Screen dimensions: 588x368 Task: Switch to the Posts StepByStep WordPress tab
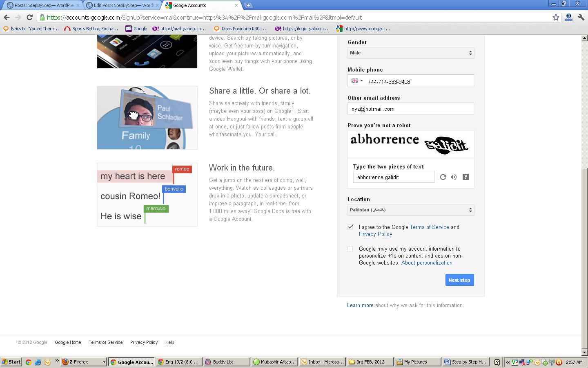43,5
